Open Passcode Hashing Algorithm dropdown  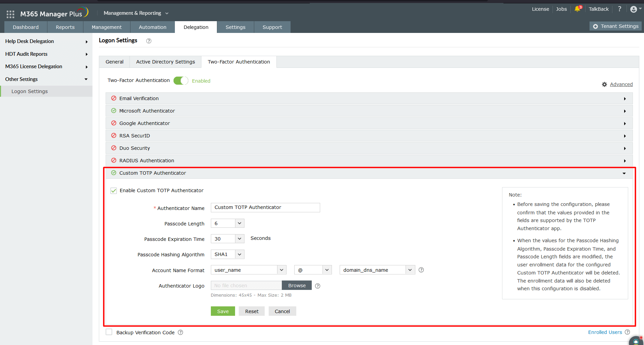pyautogui.click(x=227, y=254)
